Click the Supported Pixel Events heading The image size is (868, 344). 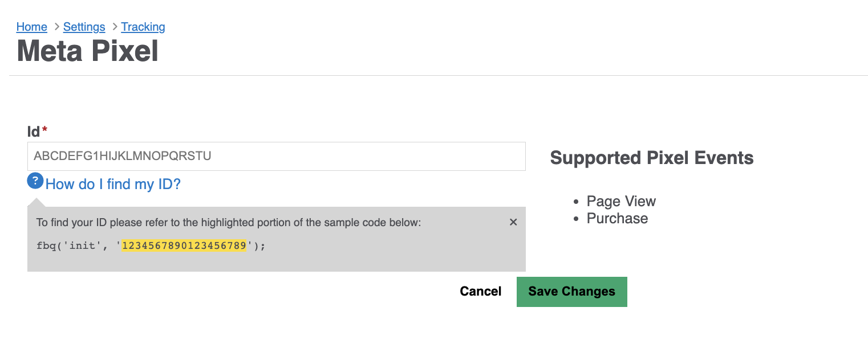[x=652, y=158]
